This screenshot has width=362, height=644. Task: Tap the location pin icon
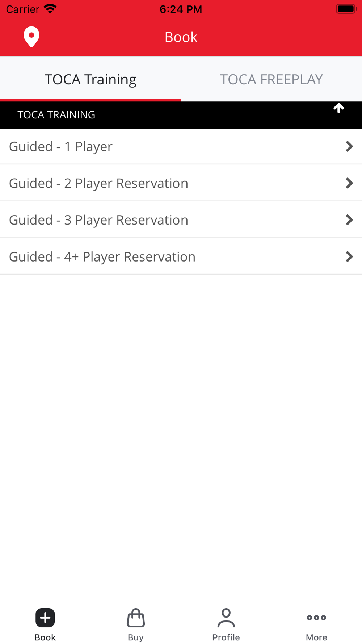(31, 37)
